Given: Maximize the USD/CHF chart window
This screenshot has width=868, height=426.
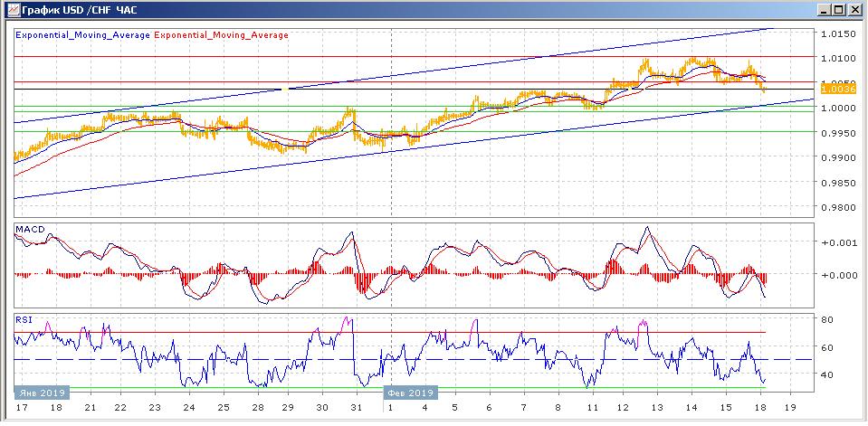Looking at the screenshot, I should pos(839,9).
